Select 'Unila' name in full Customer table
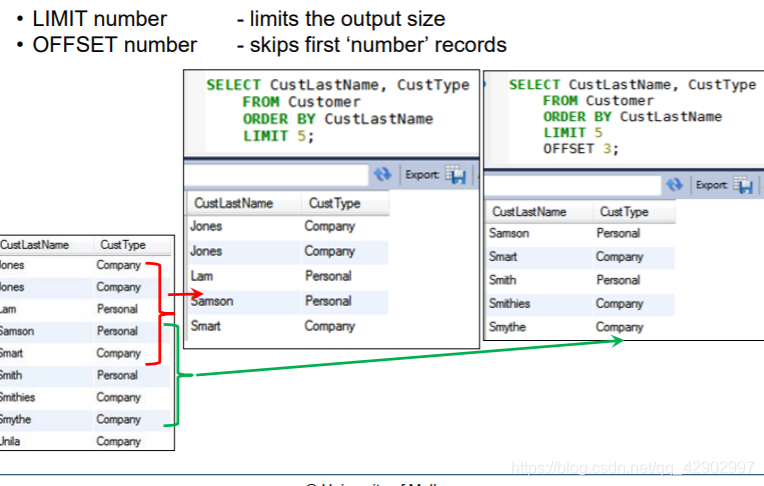This screenshot has width=764, height=486. click(10, 441)
